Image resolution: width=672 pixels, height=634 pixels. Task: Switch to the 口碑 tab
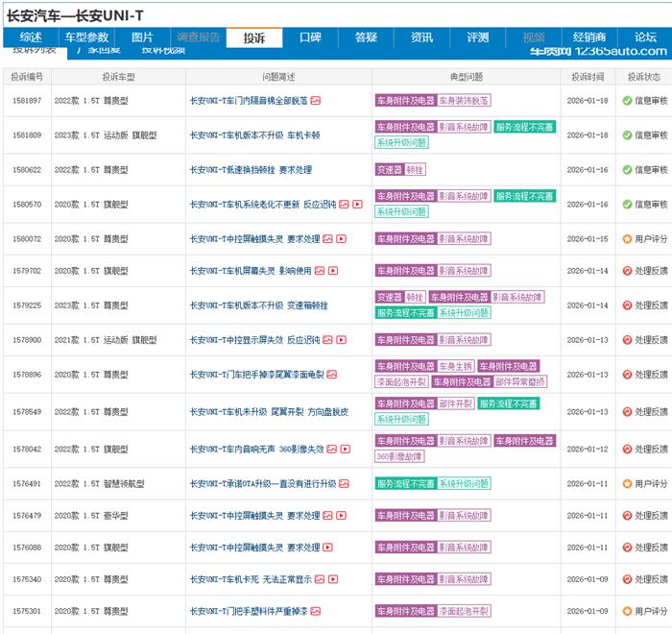[x=310, y=37]
